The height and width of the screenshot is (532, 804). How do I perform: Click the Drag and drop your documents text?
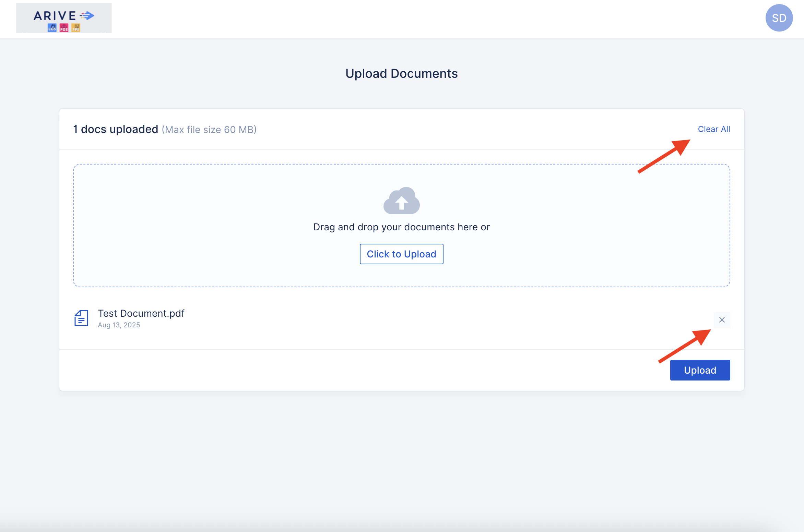(401, 227)
